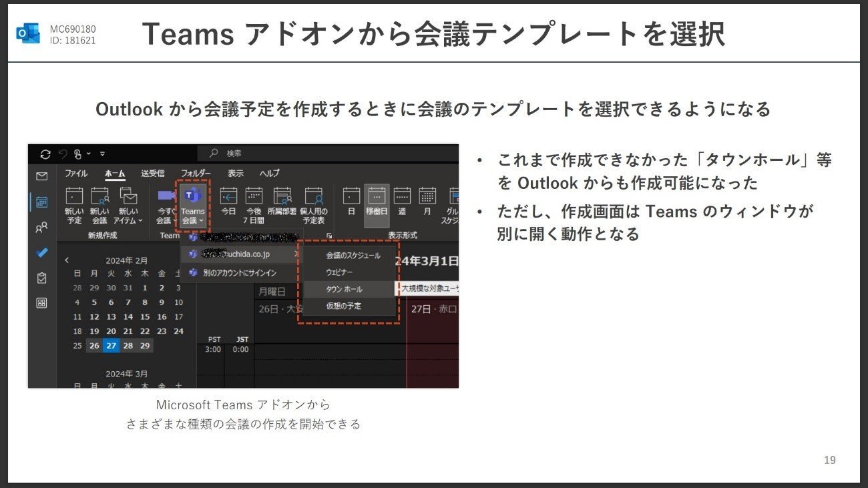This screenshot has width=868, height=488.
Task: Toggle the 稼働日 view button
Action: (x=377, y=204)
